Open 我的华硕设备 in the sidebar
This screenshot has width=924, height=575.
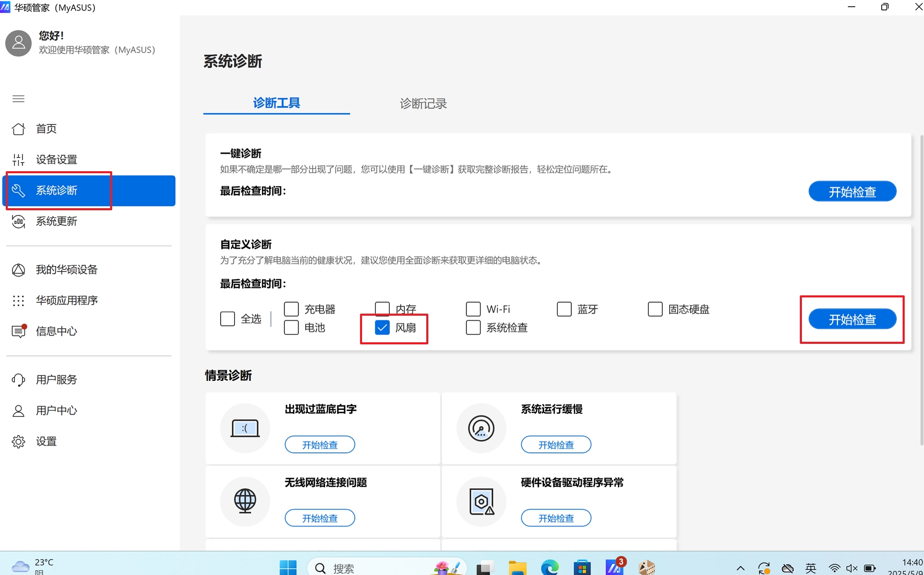point(89,270)
